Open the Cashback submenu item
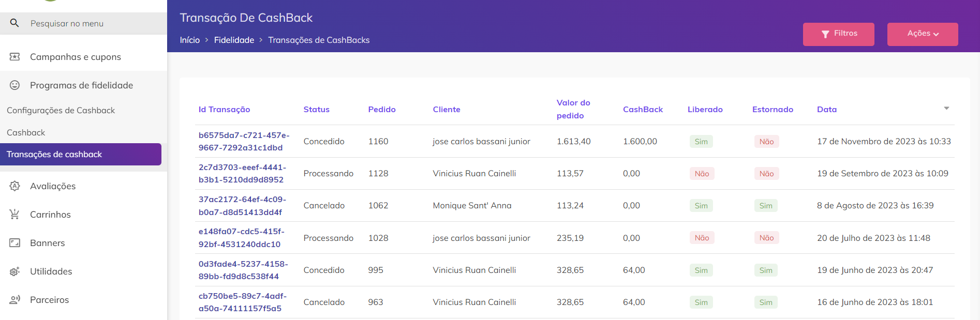 pos(26,132)
